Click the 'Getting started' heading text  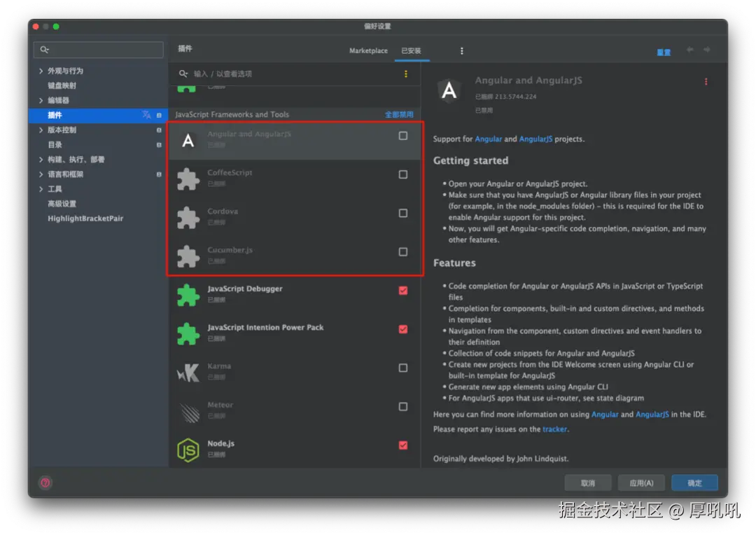pyautogui.click(x=470, y=160)
